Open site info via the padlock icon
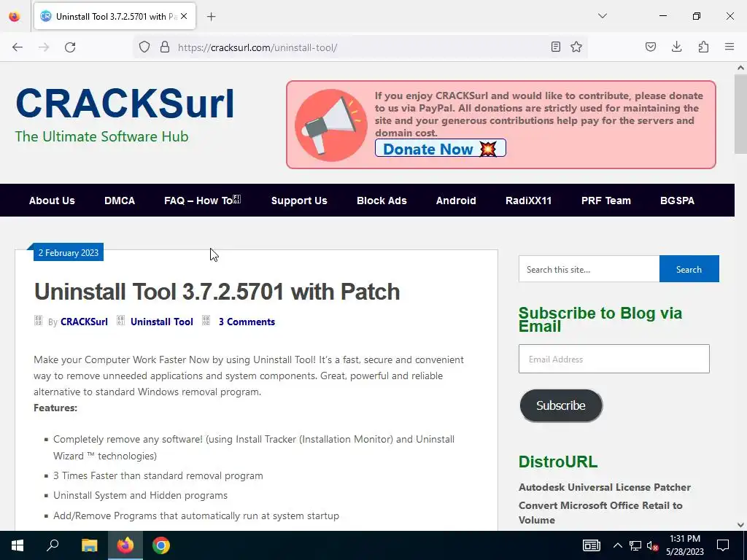This screenshot has height=560, width=747. coord(165,47)
